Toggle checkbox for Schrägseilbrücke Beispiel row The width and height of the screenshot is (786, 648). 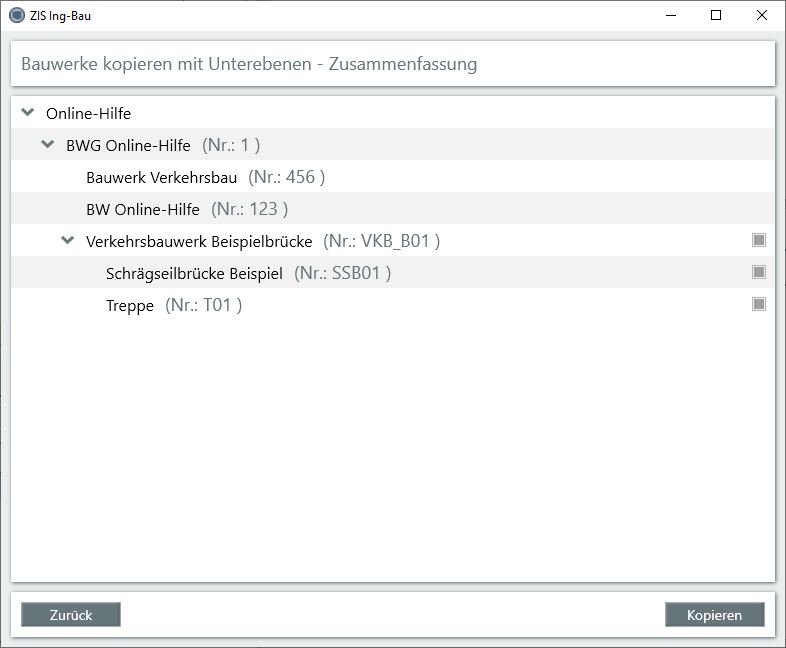[x=759, y=272]
